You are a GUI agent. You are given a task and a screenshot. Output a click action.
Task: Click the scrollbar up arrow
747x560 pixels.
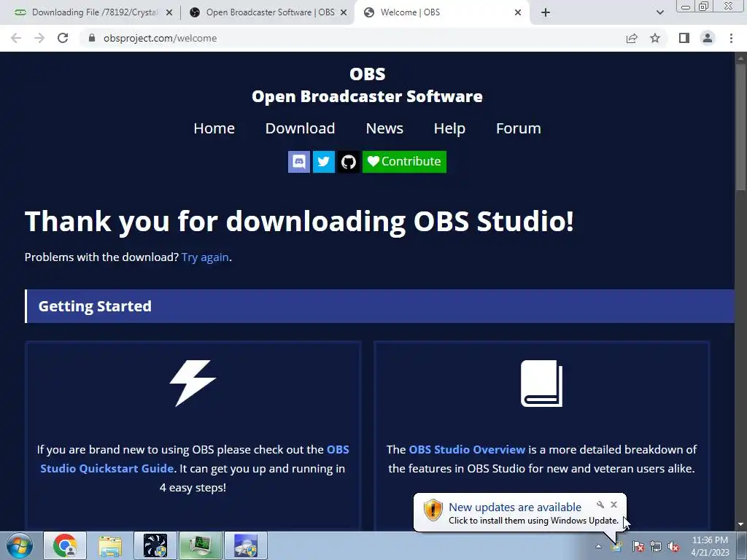(741, 58)
